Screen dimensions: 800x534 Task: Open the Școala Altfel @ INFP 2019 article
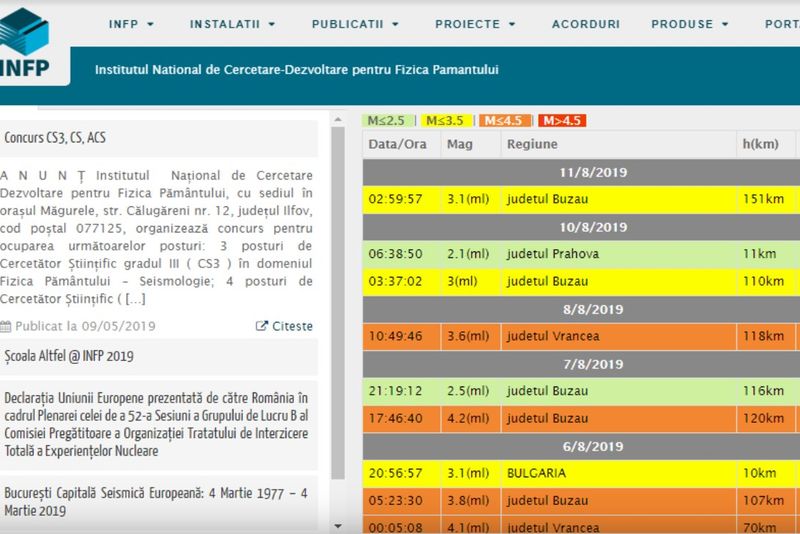point(69,356)
